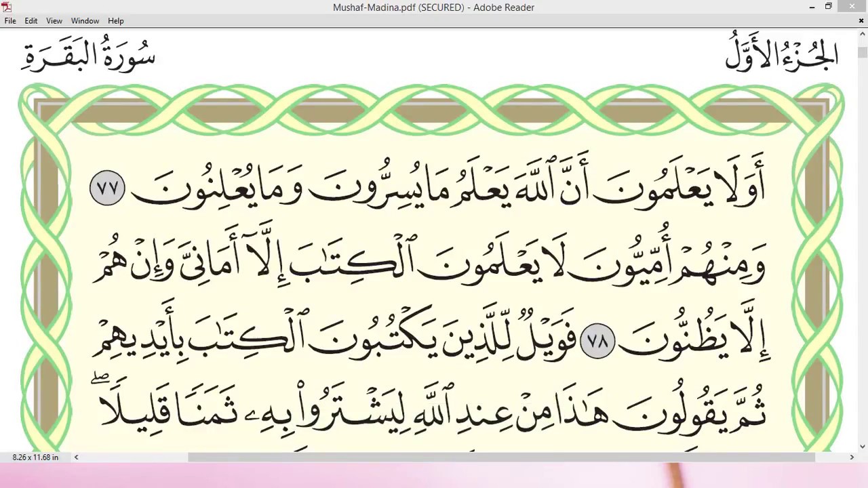Click the verse 78 marker
Screen dimensions: 868x488
[597, 341]
